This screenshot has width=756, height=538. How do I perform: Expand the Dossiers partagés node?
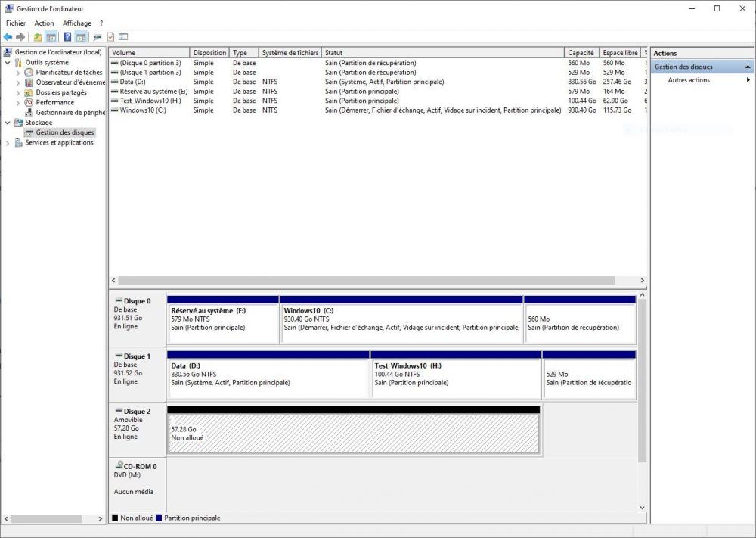click(x=18, y=92)
